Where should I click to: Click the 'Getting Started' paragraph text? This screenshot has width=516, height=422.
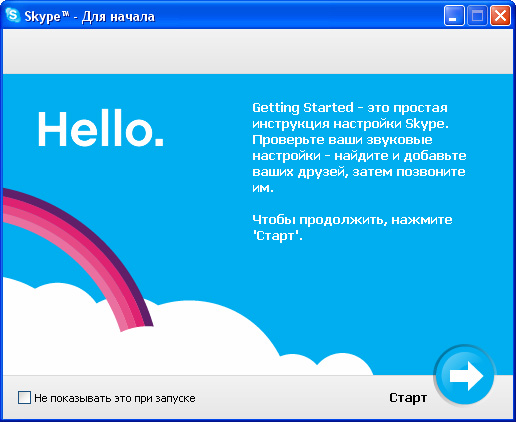click(359, 148)
